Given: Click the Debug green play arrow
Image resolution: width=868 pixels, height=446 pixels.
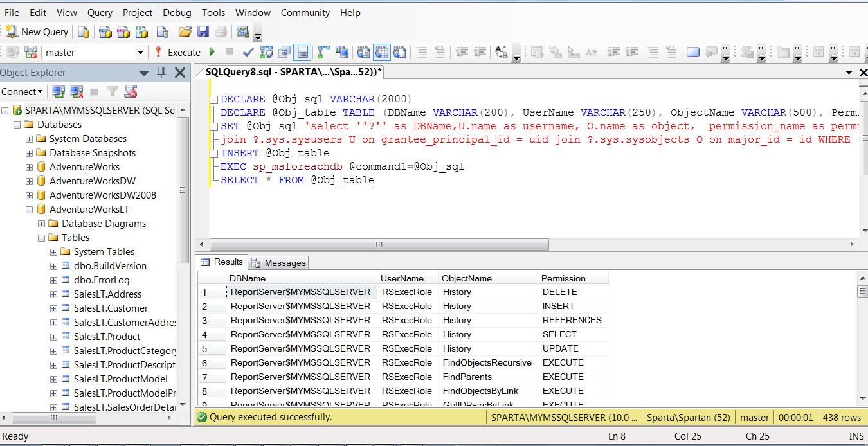Looking at the screenshot, I should [212, 52].
